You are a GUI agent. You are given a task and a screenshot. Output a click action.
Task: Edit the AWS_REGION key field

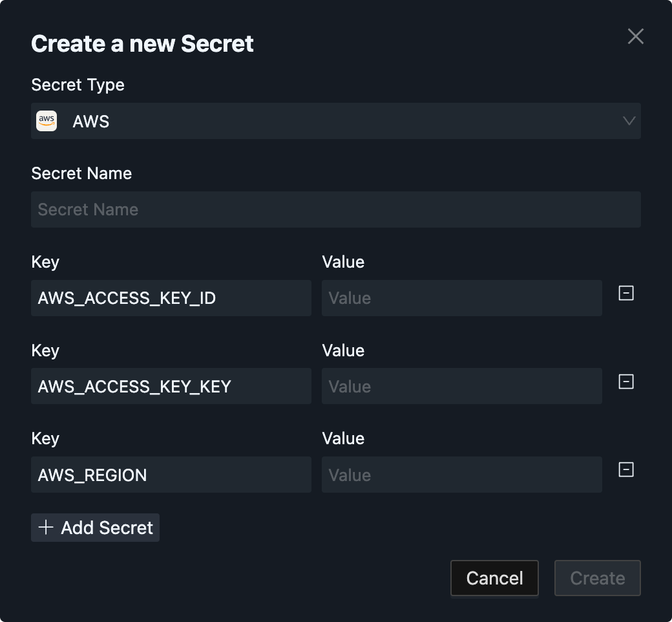click(x=171, y=475)
